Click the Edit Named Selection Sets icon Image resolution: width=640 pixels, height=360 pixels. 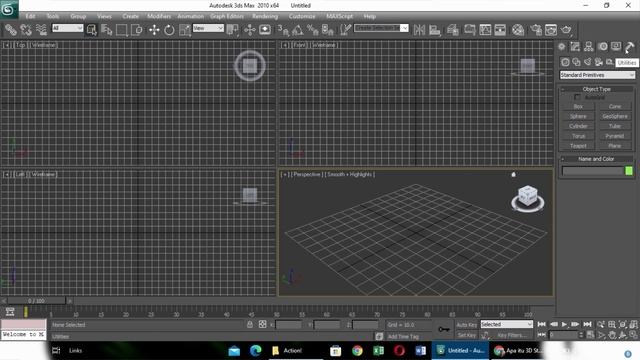point(345,30)
